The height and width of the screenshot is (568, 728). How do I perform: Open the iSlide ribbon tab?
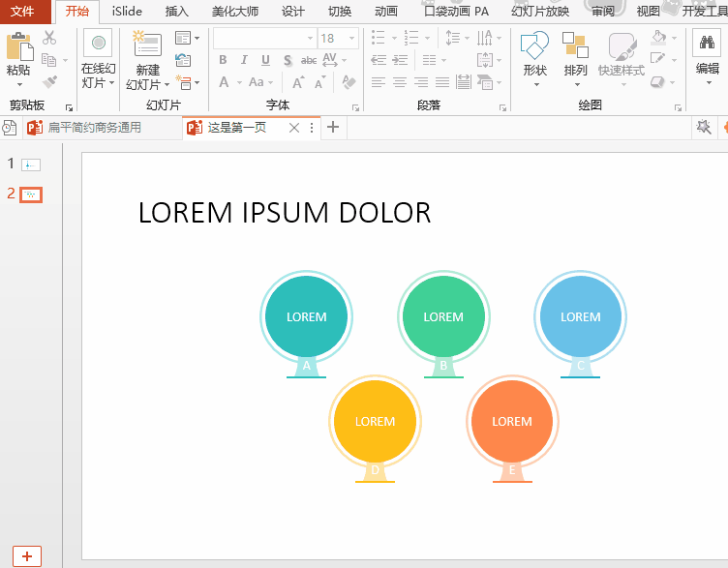[x=126, y=12]
